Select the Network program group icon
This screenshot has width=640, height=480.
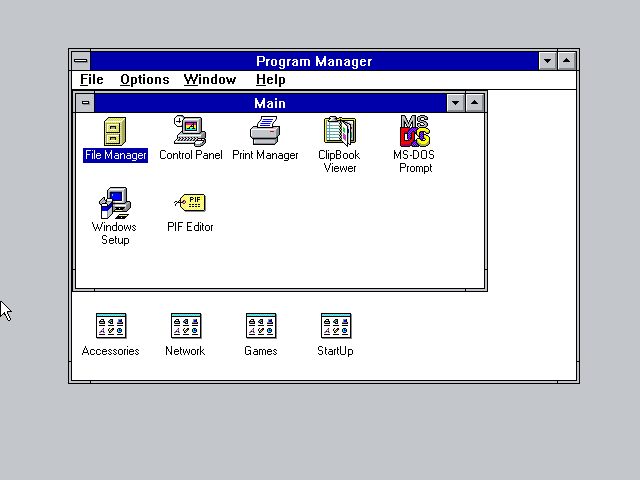pyautogui.click(x=186, y=326)
